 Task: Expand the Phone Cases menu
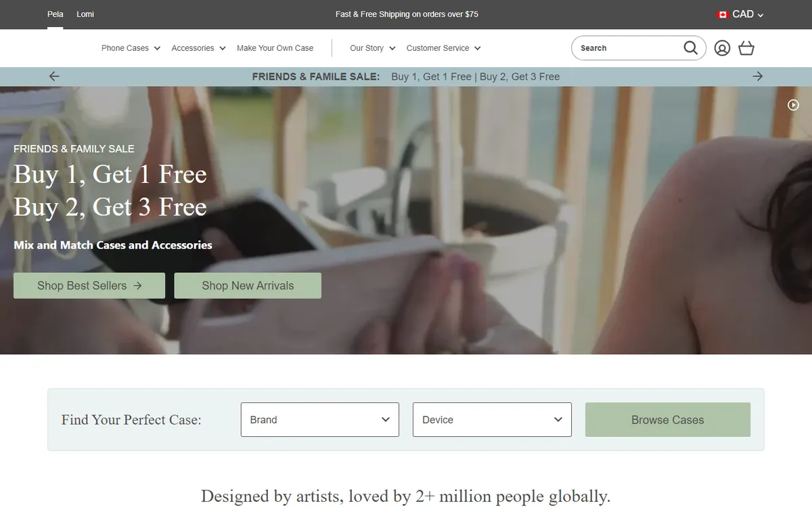click(x=131, y=48)
